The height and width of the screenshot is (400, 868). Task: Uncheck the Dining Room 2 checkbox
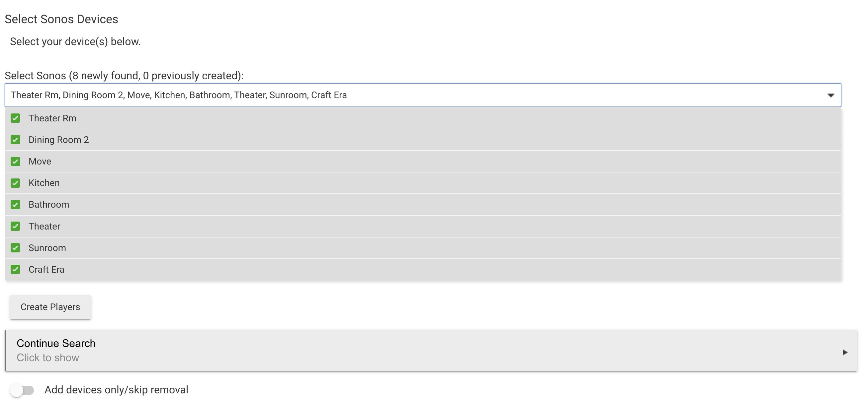[x=15, y=140]
